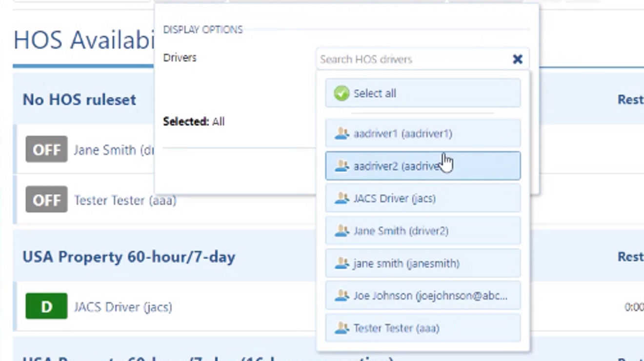Image resolution: width=644 pixels, height=361 pixels.
Task: Click the Tester Tester (aaa) driver name
Action: (x=125, y=200)
